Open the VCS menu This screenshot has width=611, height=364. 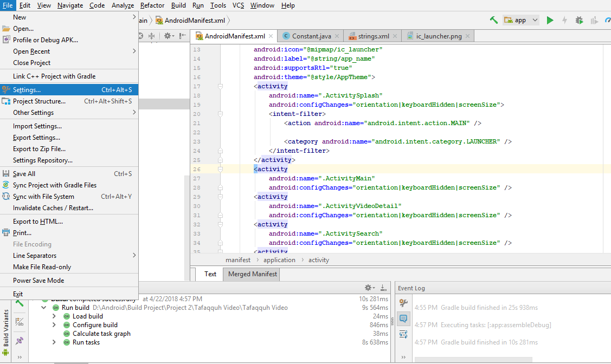tap(238, 5)
